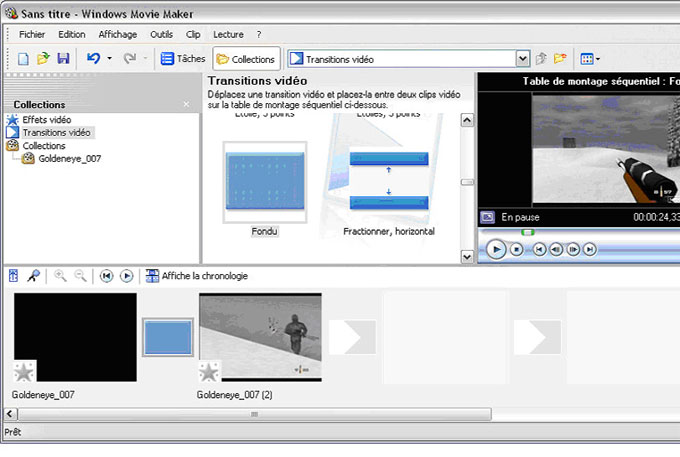Click the zoom out magnifier icon
The image size is (680, 457).
(x=80, y=276)
